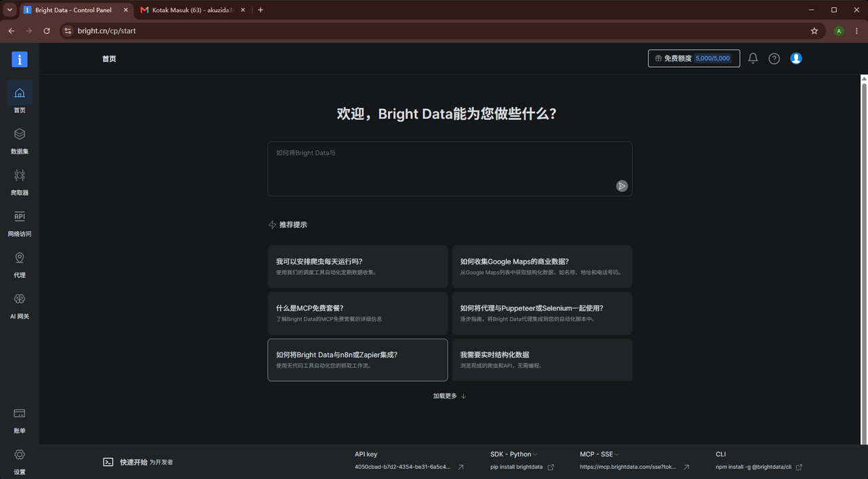Image resolution: width=868 pixels, height=479 pixels.
Task: Select prompt 如何收集Google Maps的商业数据?
Action: pos(542,266)
